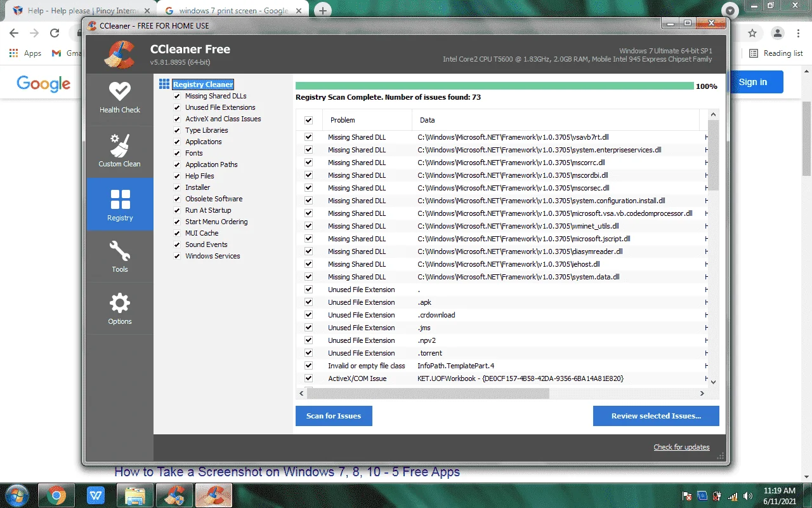Open the Tools wrench section
Image resolution: width=812 pixels, height=508 pixels.
click(x=119, y=256)
